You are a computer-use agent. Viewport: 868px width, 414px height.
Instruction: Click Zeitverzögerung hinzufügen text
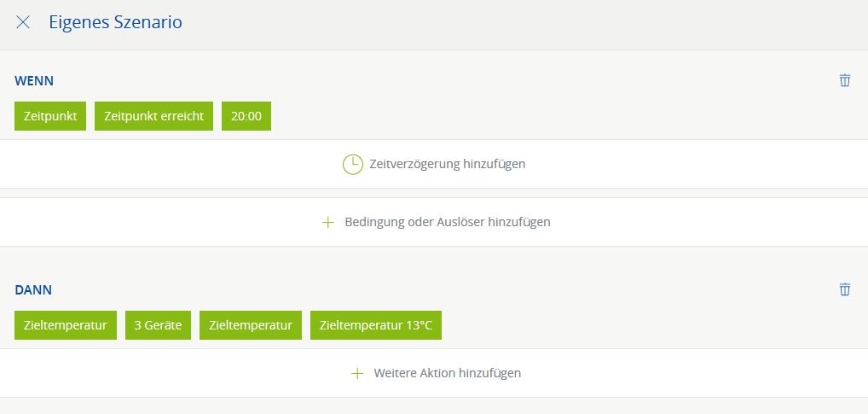pyautogui.click(x=447, y=164)
